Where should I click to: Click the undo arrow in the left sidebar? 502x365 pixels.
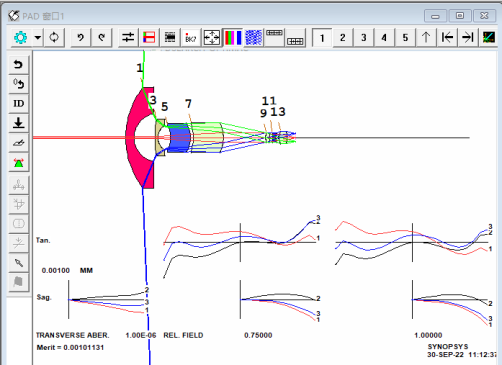pyautogui.click(x=19, y=64)
